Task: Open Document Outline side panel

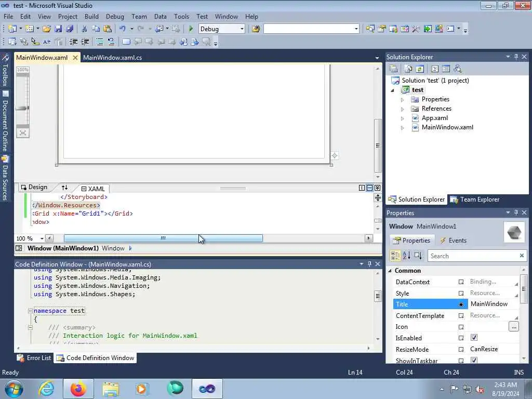Action: click(x=5, y=121)
